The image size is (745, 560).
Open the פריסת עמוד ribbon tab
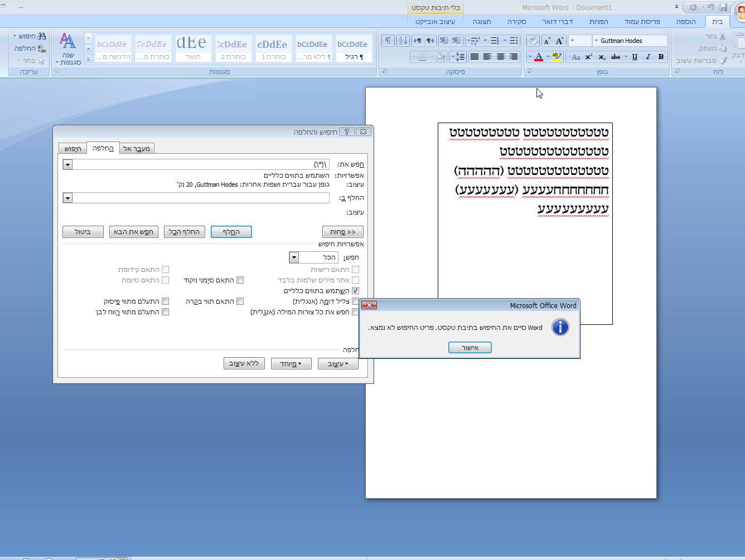642,22
